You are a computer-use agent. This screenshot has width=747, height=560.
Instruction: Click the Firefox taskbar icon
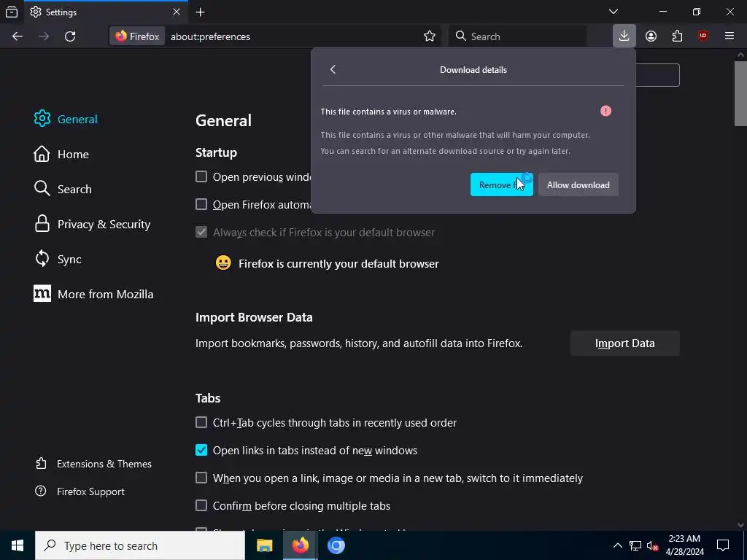[300, 545]
